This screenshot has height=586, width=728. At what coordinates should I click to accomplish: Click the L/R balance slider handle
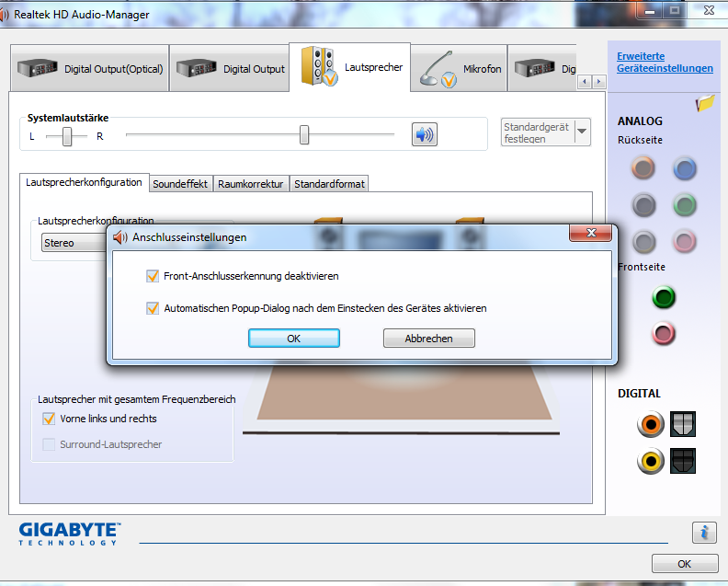pos(67,136)
